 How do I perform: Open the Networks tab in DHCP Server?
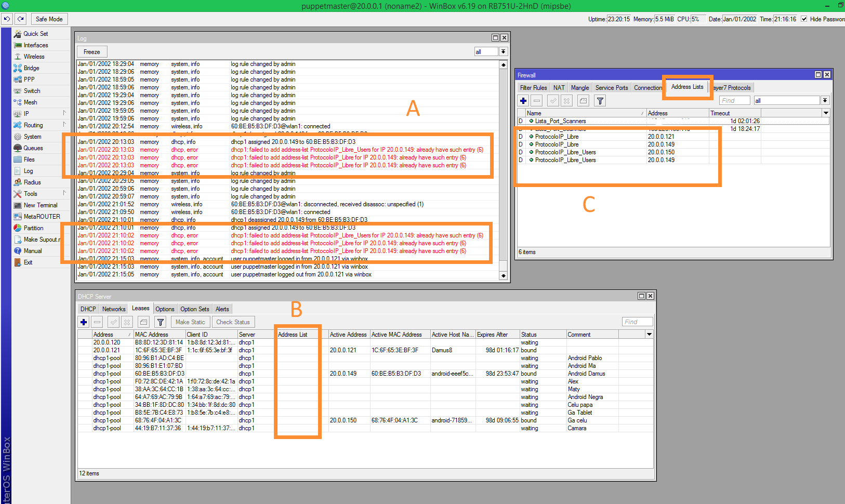coord(113,308)
